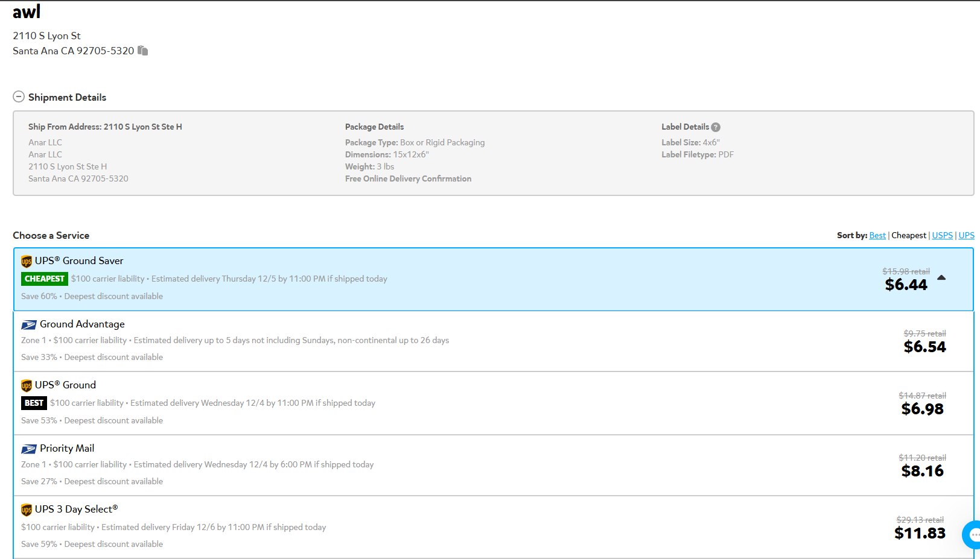Select the $6.54 price
Viewport: 980px width, 559px height.
(924, 347)
